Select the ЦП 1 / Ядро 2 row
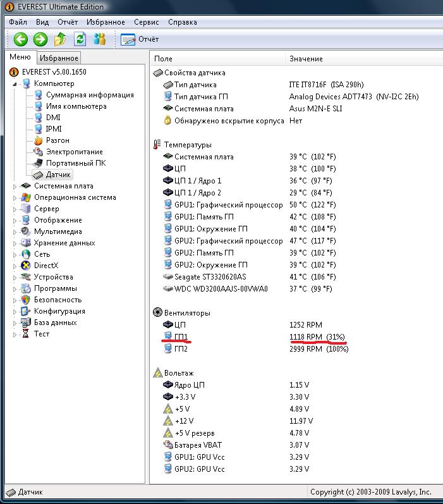Viewport: 443px width, 504px height. point(248,193)
